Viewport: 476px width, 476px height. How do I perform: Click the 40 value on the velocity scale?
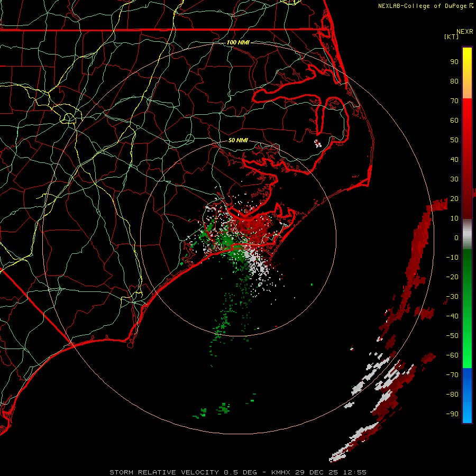click(454, 160)
